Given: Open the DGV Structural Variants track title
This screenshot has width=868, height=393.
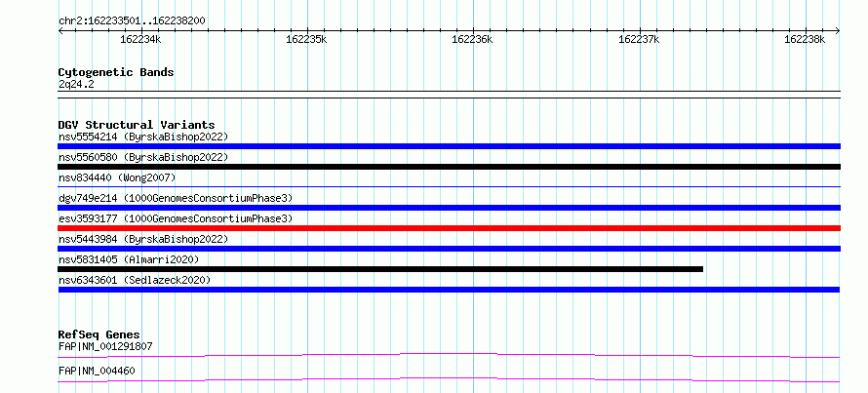Looking at the screenshot, I should pyautogui.click(x=137, y=125).
